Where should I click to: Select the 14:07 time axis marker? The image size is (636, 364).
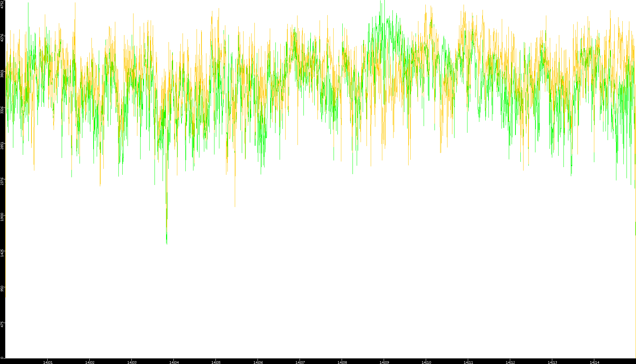[x=300, y=362]
